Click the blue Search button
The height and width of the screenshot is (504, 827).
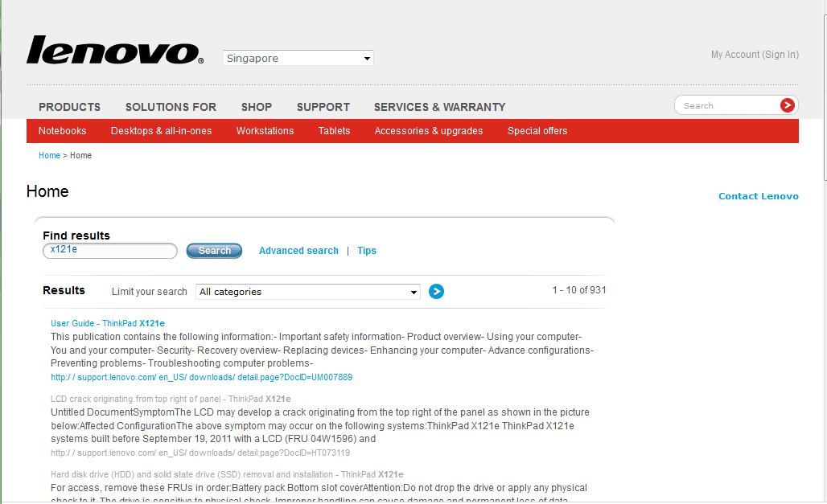214,251
